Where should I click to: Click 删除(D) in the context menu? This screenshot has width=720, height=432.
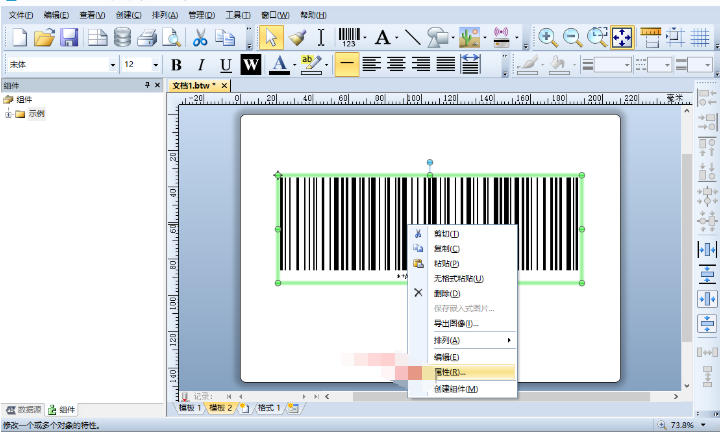(x=447, y=293)
